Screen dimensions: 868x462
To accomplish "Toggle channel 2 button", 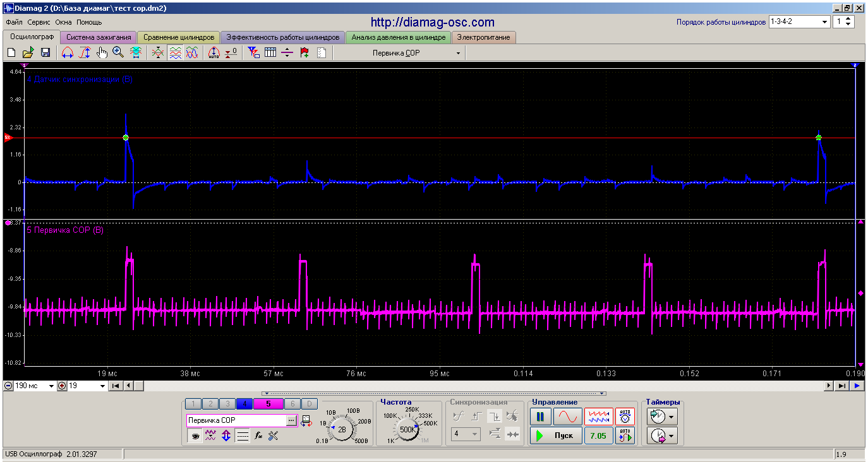I will (x=210, y=404).
